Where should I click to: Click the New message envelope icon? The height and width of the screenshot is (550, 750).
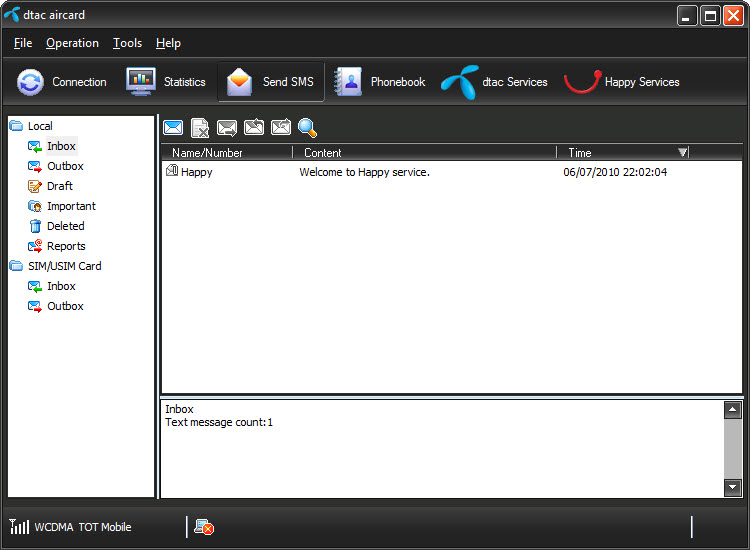pyautogui.click(x=173, y=128)
